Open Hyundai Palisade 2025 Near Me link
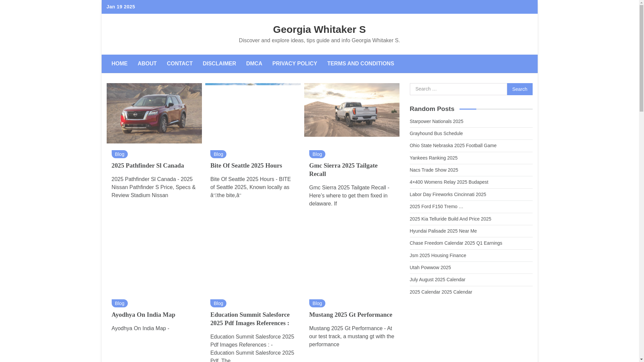 443,231
